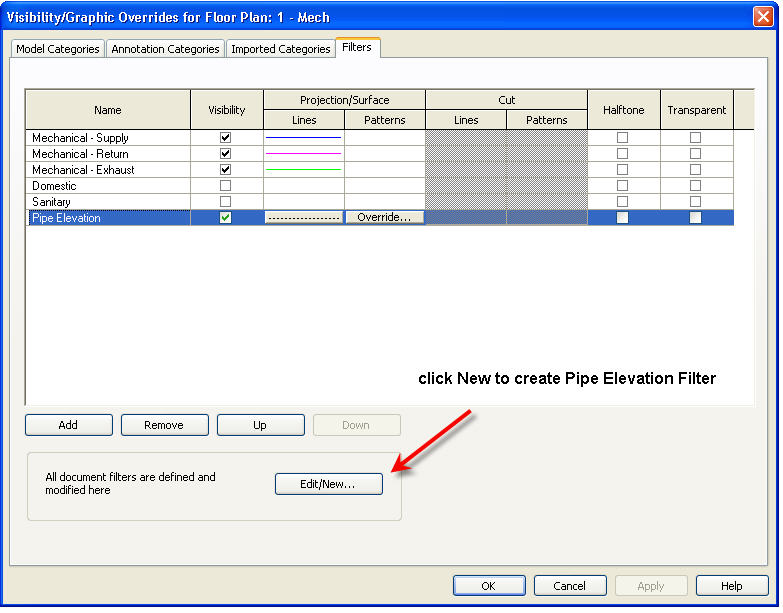Enable visibility for the Domestic filter
This screenshot has height=613, width=783.
pyautogui.click(x=226, y=185)
